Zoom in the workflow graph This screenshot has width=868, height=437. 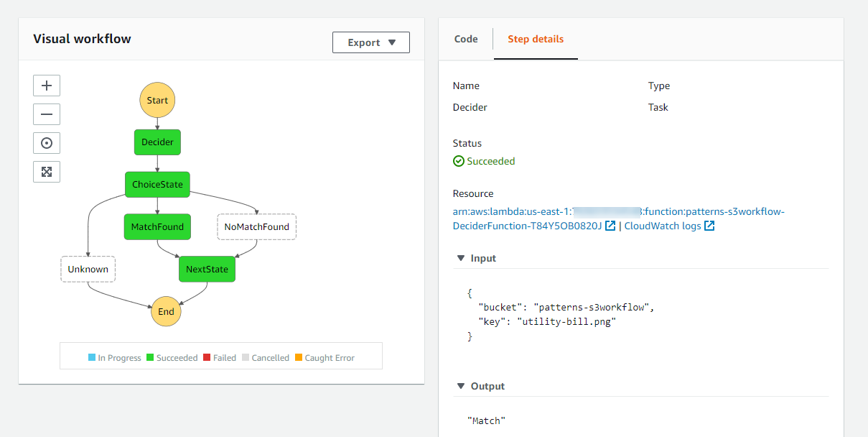pos(47,86)
